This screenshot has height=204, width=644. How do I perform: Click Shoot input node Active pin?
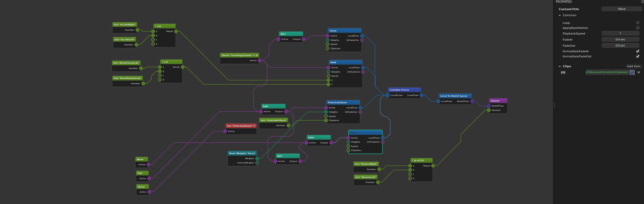(149, 192)
